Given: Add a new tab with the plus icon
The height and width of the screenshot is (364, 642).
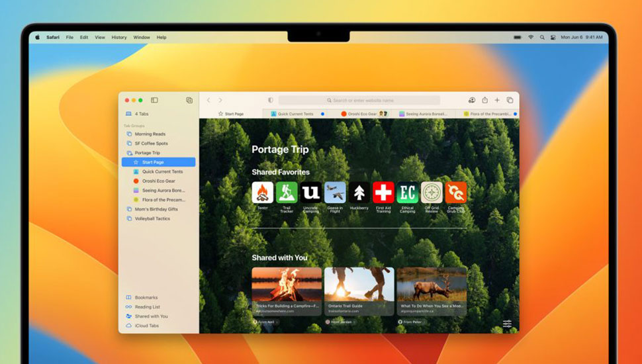Looking at the screenshot, I should 497,100.
